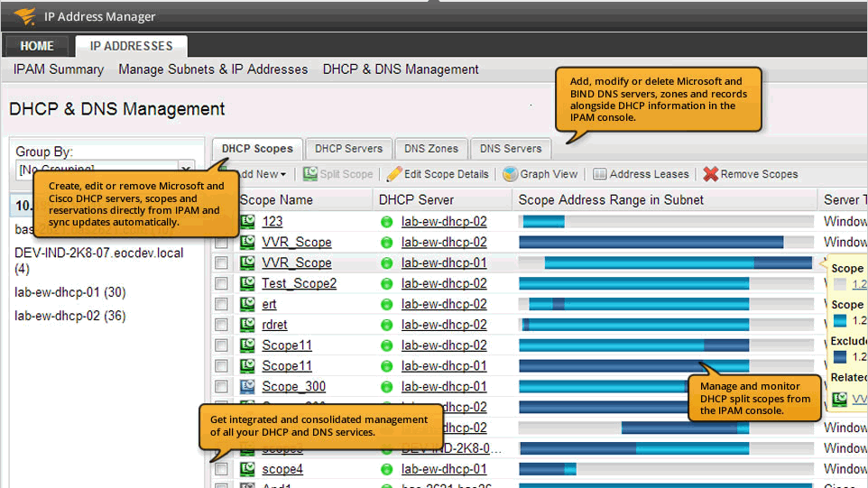The image size is (868, 488).
Task: Check the scope4 row checkbox
Action: coord(221,469)
